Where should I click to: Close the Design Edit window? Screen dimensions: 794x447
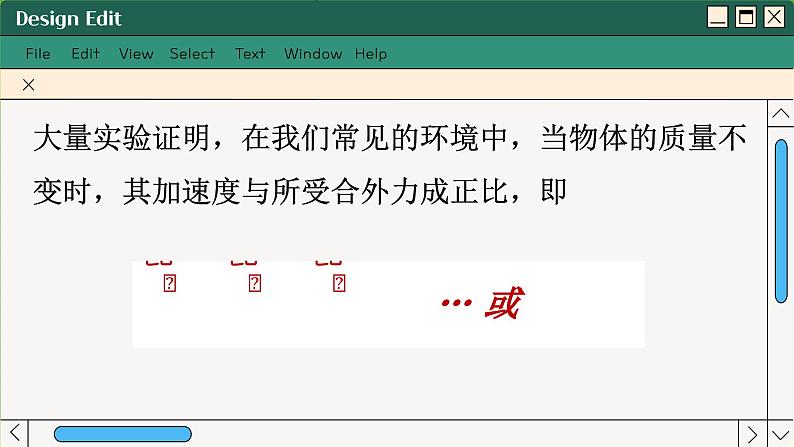point(774,17)
